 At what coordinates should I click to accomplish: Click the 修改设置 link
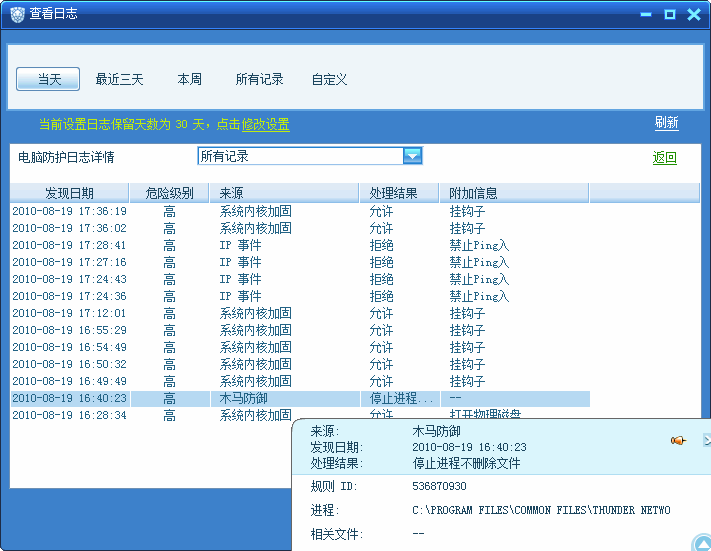pos(265,124)
